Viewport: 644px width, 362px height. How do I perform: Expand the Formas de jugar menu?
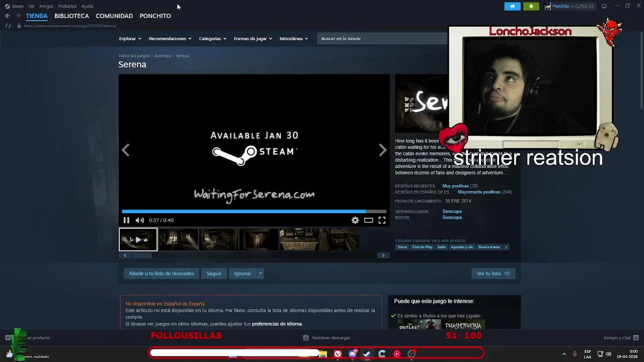(253, 39)
